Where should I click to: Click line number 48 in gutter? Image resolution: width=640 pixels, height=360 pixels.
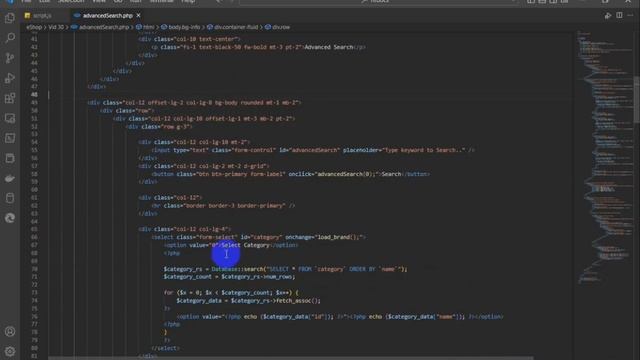[34, 94]
